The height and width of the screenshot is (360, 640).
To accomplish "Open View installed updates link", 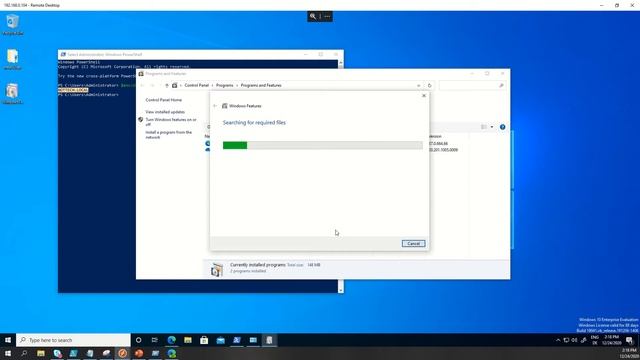I will pos(165,112).
